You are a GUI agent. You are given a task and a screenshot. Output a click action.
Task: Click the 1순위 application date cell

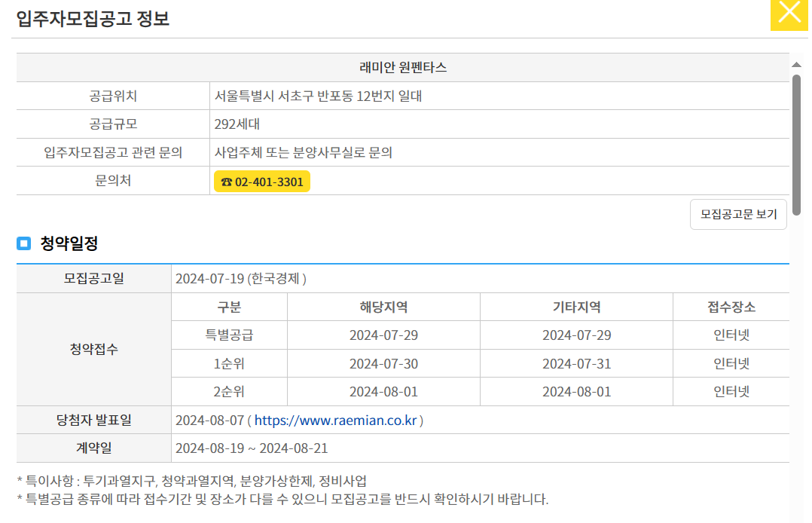383,362
